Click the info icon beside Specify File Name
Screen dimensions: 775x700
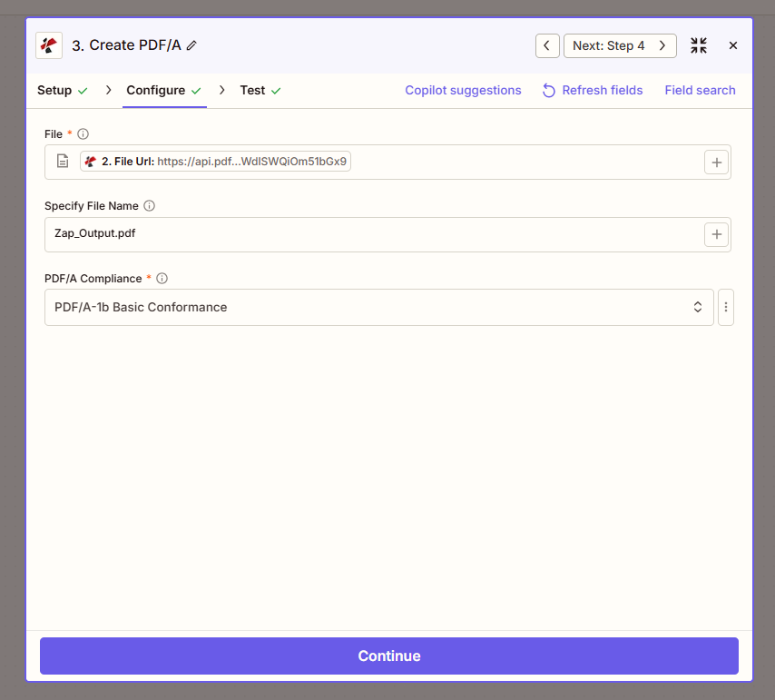[150, 205]
